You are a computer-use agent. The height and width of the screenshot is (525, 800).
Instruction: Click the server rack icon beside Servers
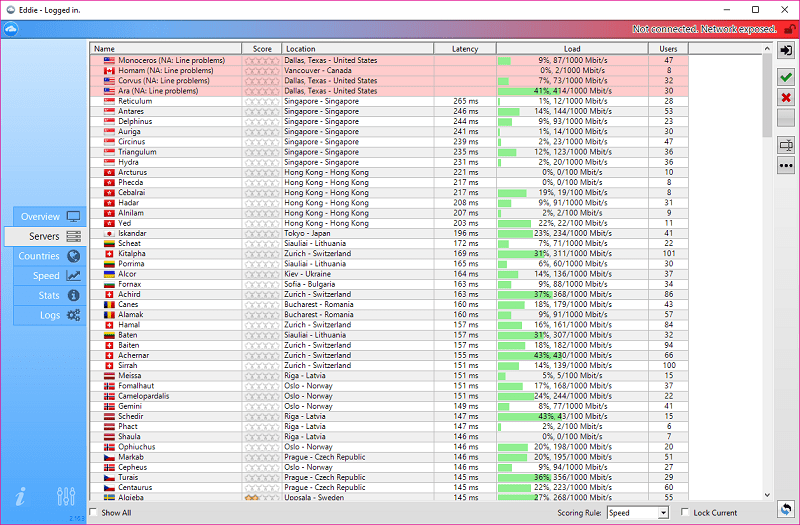pyautogui.click(x=73, y=236)
